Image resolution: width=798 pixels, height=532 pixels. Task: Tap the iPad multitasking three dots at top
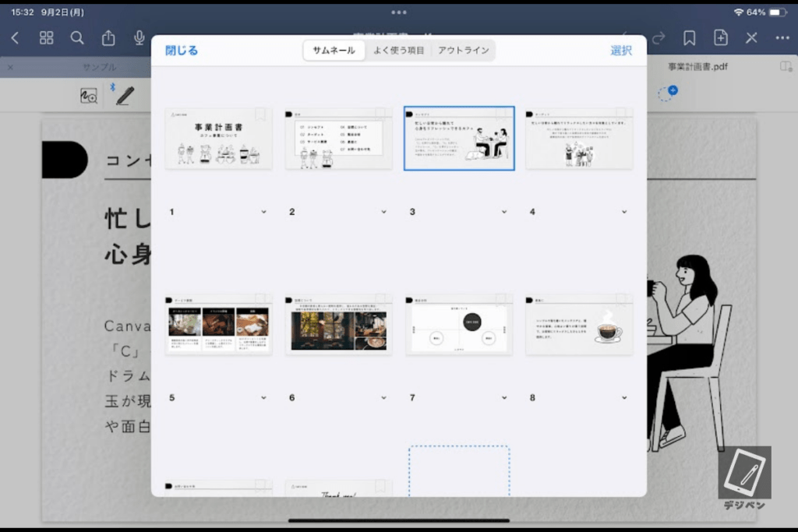point(399,12)
